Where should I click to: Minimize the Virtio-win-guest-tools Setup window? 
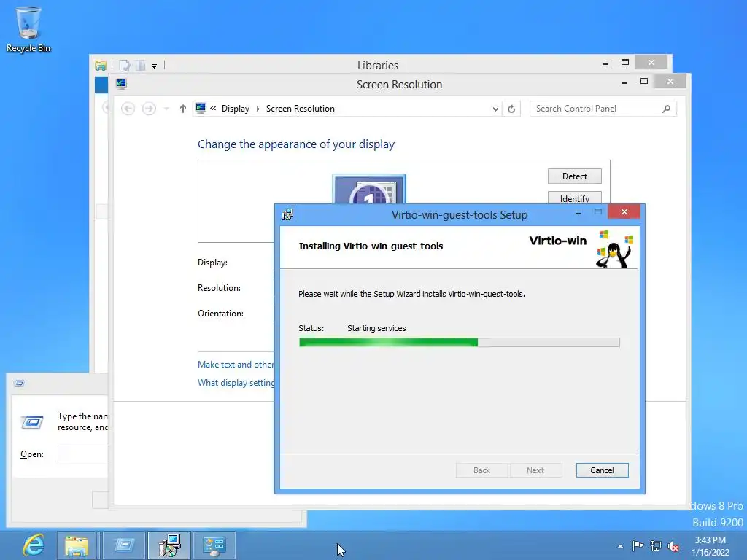pyautogui.click(x=578, y=213)
